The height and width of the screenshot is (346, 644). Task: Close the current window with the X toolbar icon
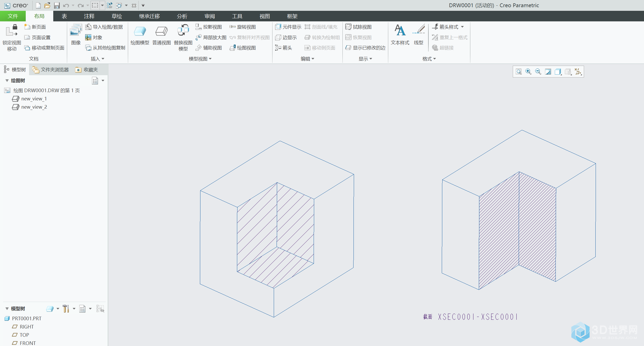coord(134,5)
